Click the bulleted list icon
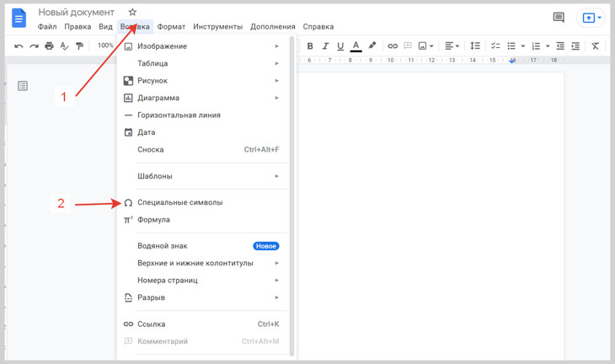This screenshot has width=615, height=364. (x=511, y=46)
